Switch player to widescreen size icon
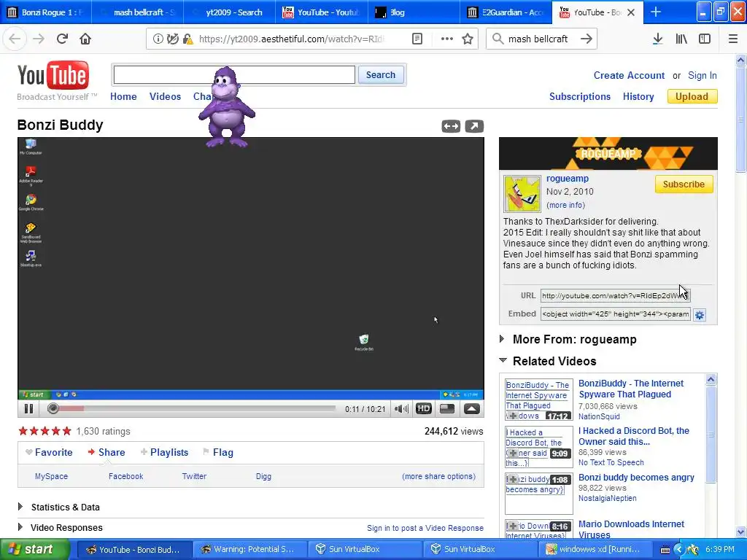This screenshot has width=747, height=560. pos(447,408)
